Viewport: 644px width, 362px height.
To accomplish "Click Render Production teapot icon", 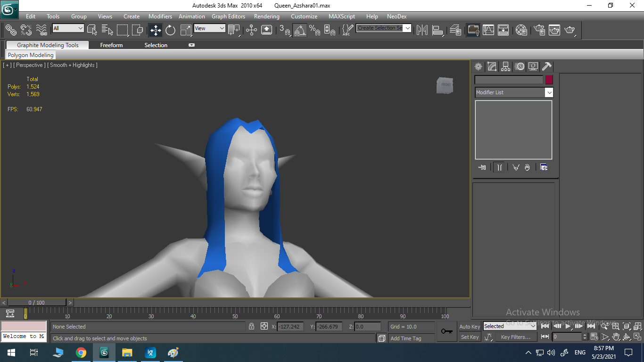I will pos(570,30).
